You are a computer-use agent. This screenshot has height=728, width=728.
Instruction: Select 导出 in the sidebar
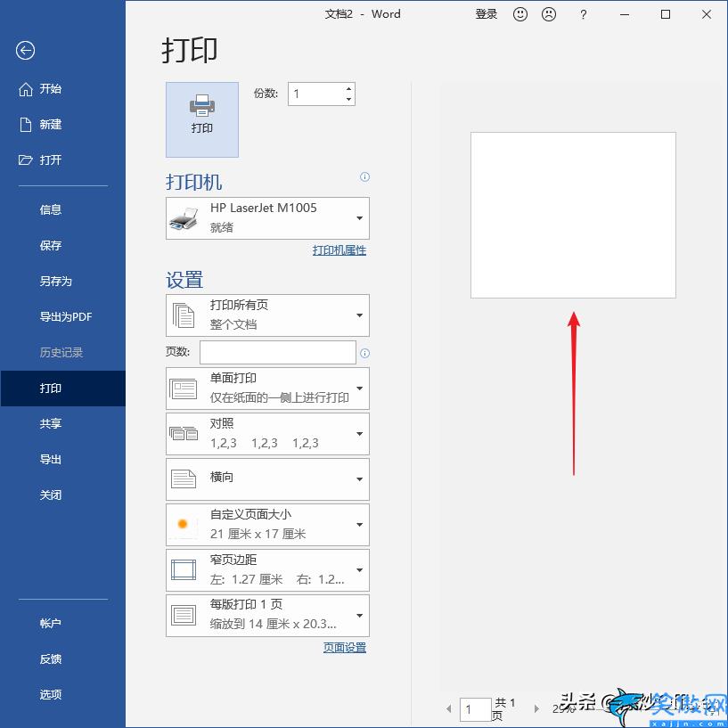point(62,460)
